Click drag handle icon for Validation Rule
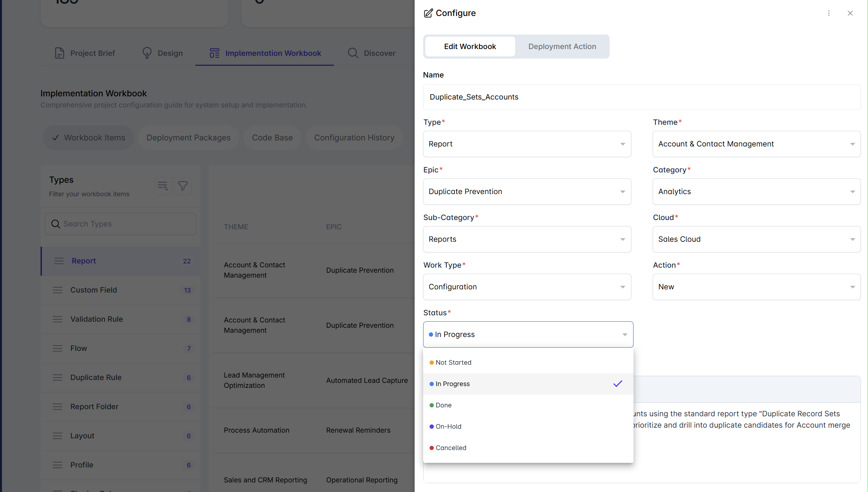The height and width of the screenshot is (492, 868). tap(58, 319)
